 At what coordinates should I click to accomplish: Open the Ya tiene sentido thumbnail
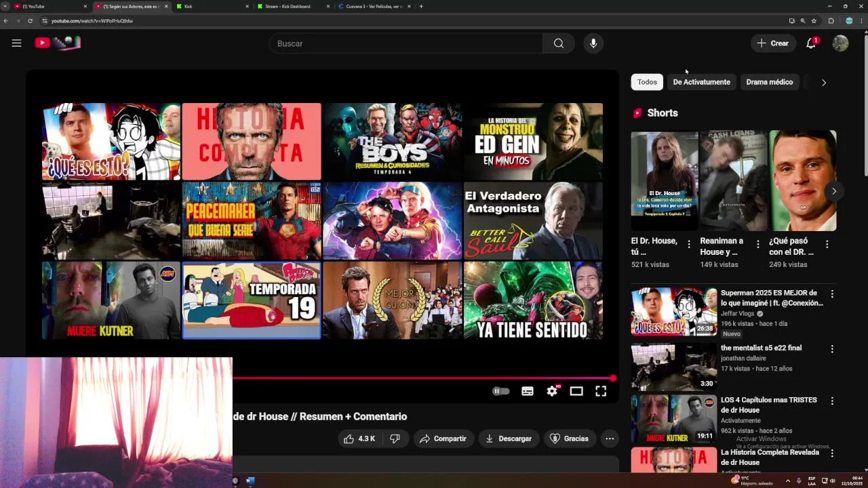pyautogui.click(x=533, y=300)
